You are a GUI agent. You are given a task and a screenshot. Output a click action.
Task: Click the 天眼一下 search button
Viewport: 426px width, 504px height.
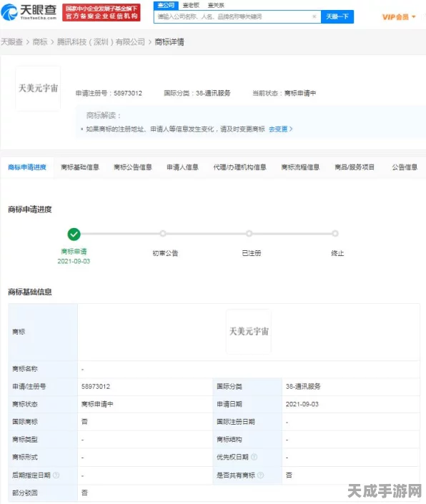point(337,16)
